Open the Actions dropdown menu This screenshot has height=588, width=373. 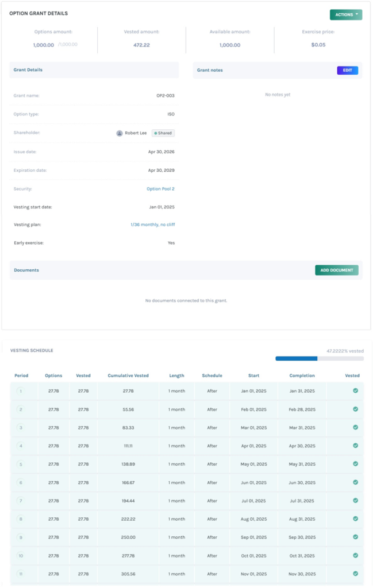346,14
